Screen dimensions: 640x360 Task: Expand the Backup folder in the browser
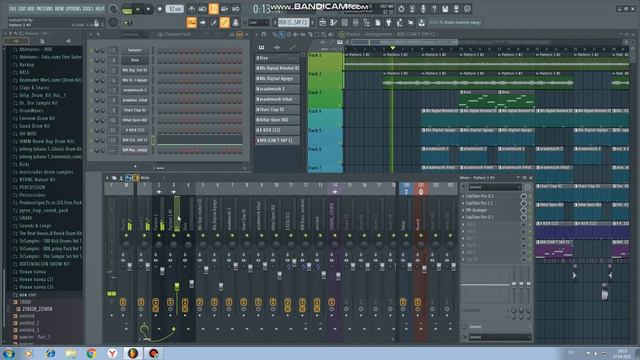[27, 65]
